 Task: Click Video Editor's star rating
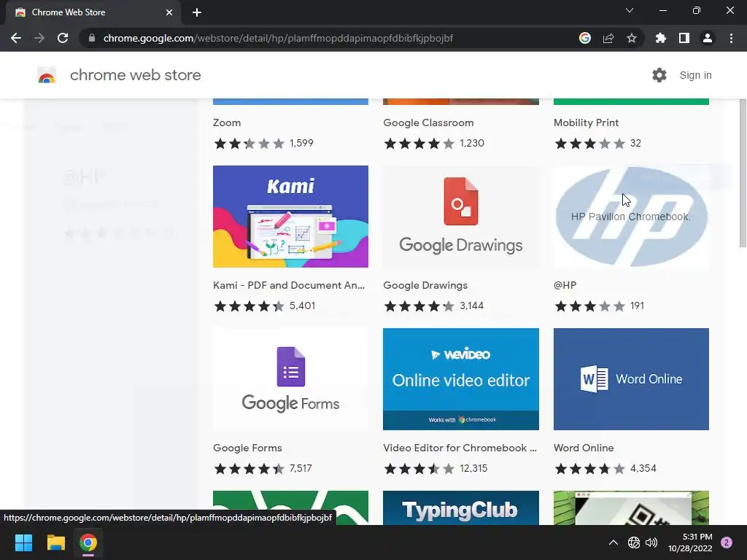pyautogui.click(x=419, y=469)
